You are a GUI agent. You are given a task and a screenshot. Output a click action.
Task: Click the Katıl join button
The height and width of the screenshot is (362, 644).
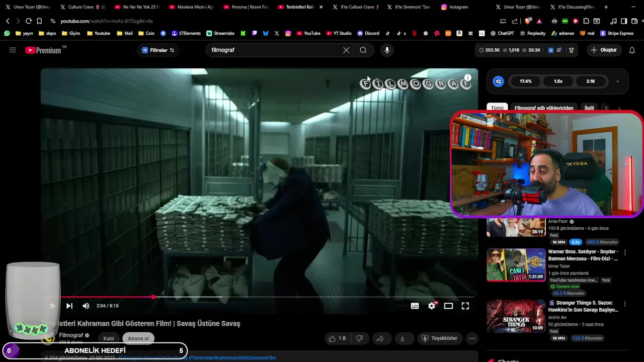click(x=109, y=338)
